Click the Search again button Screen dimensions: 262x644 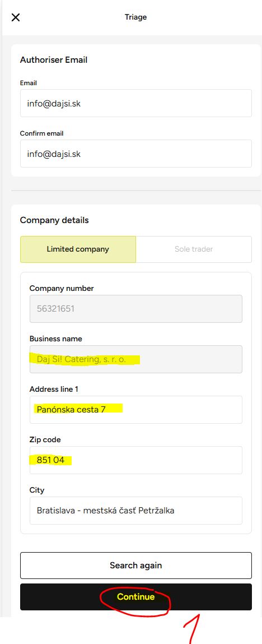[x=135, y=566]
